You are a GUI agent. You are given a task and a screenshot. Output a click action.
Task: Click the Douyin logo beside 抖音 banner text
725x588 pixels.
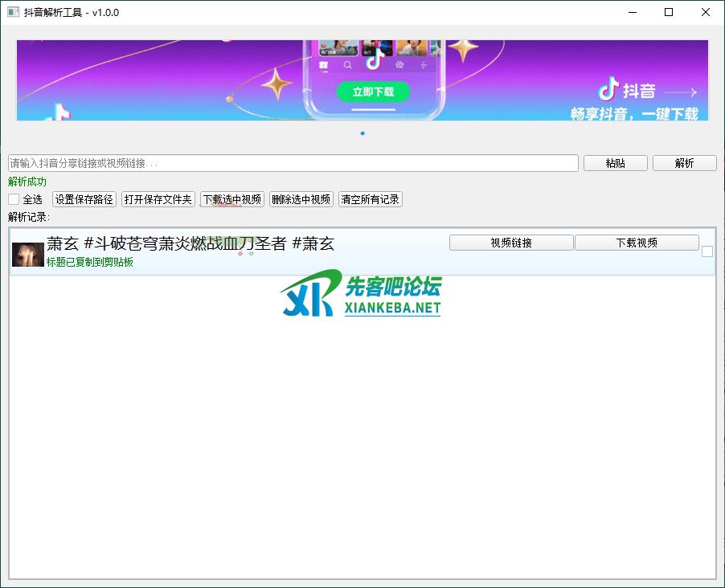coord(609,88)
